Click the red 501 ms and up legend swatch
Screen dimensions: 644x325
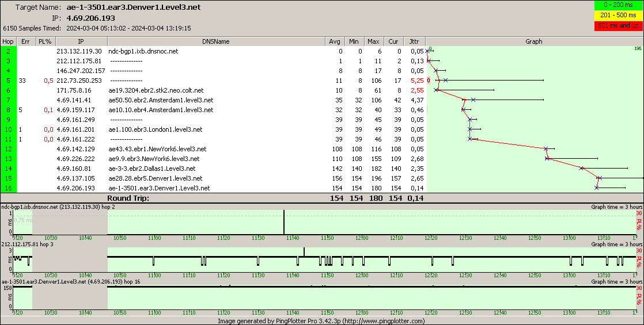tap(618, 26)
